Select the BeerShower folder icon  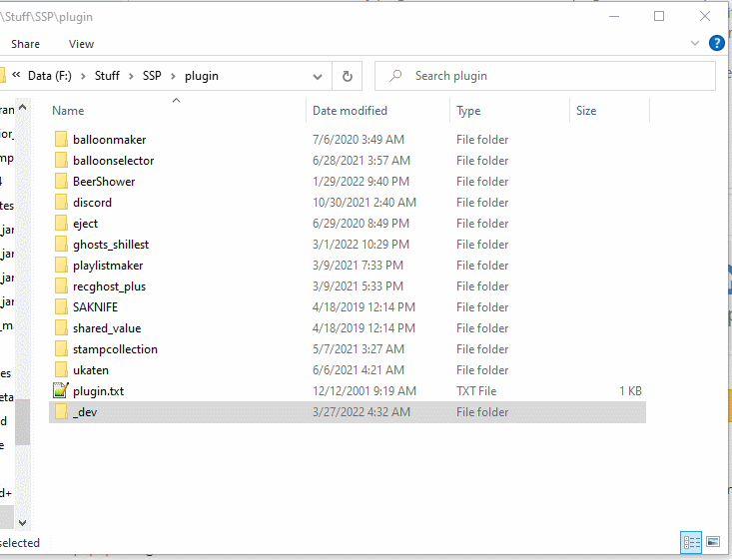pos(61,182)
